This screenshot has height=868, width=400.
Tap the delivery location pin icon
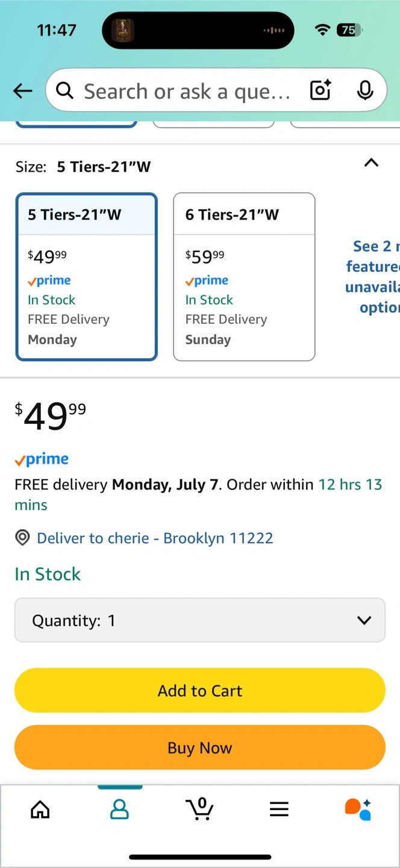pyautogui.click(x=22, y=538)
